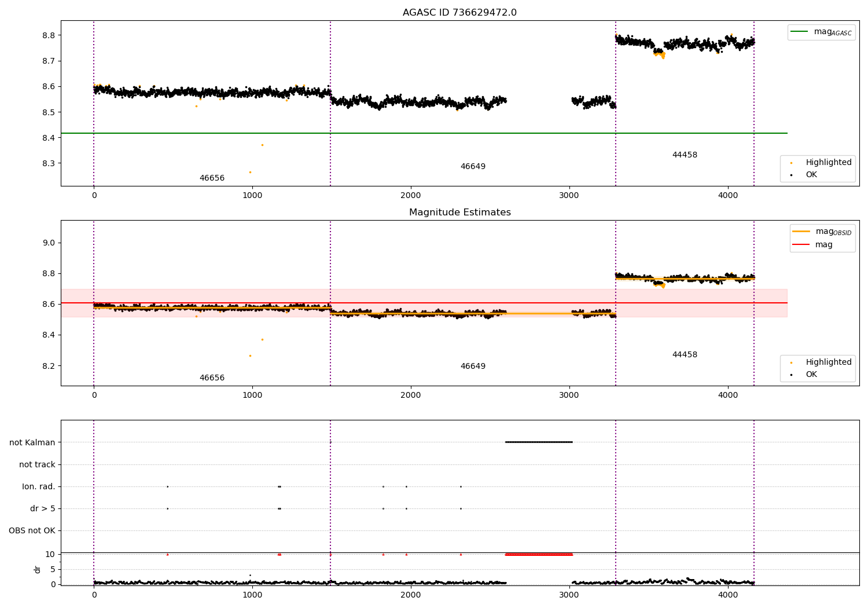Click the 8.2 y-axis tick label
Viewport: 868px width, 608px height.
coord(49,366)
